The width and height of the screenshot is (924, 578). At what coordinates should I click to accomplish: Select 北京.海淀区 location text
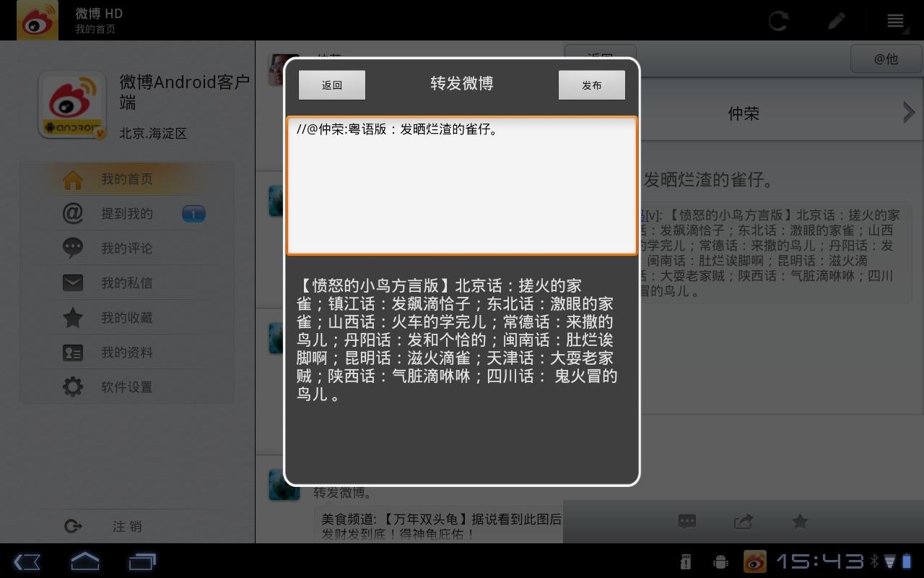(x=153, y=134)
